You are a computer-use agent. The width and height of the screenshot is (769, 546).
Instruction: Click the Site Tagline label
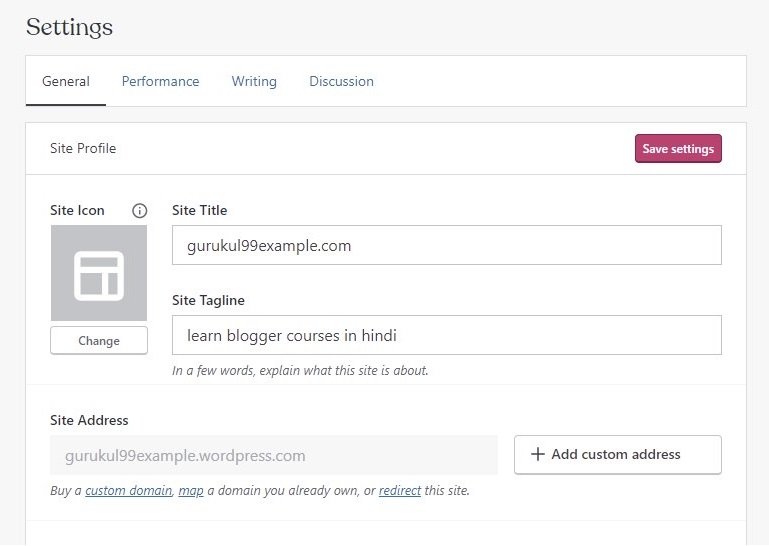[x=208, y=300]
